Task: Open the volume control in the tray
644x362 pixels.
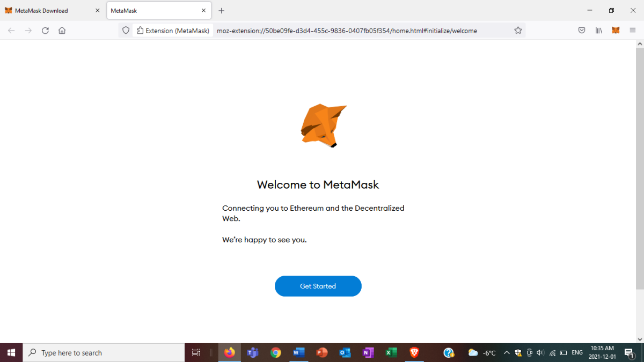Action: [x=540, y=353]
